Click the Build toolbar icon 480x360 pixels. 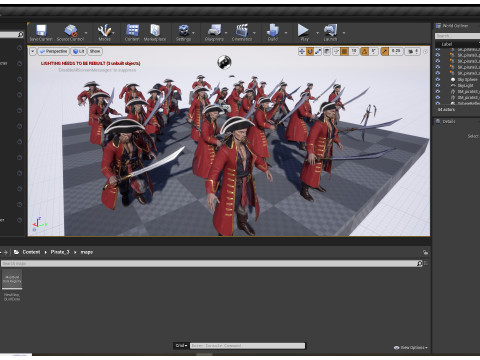click(273, 31)
